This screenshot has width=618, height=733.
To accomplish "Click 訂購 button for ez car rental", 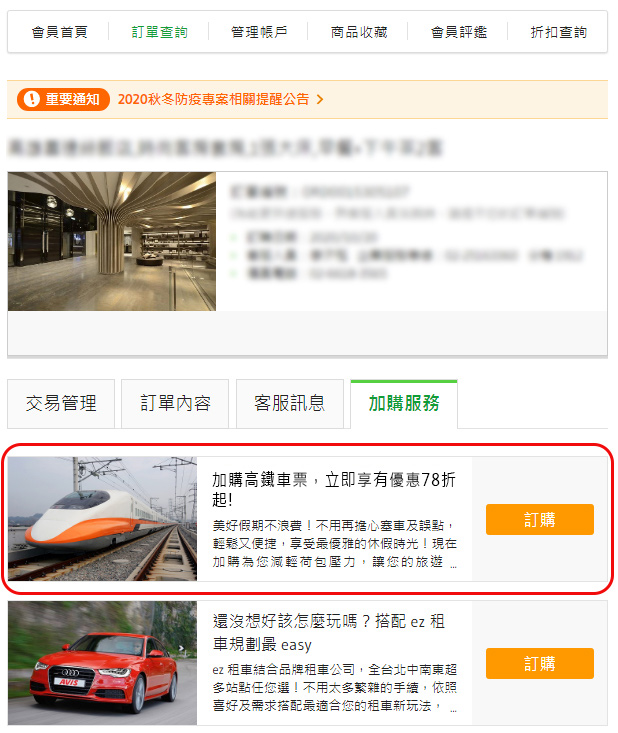I will click(540, 663).
